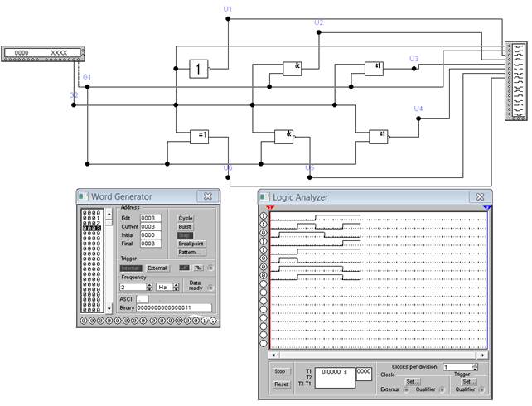Toggle the Data ready terminal

pyautogui.click(x=211, y=288)
